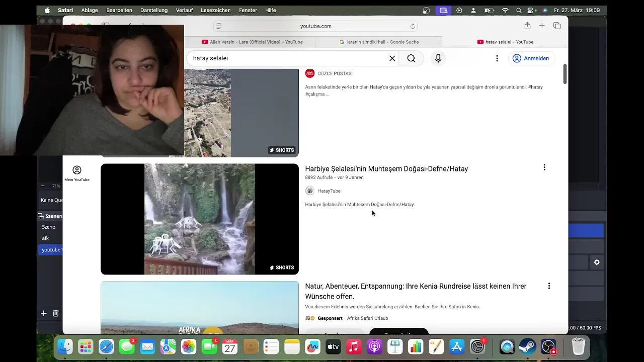
Task: Open the YouTube three-dot settings menu beside Anmelden
Action: [x=497, y=58]
